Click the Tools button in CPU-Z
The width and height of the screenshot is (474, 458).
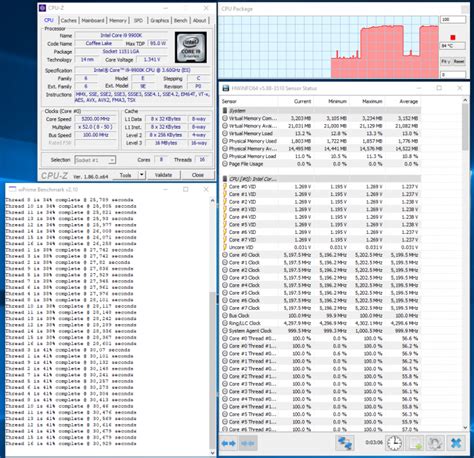pyautogui.click(x=125, y=175)
